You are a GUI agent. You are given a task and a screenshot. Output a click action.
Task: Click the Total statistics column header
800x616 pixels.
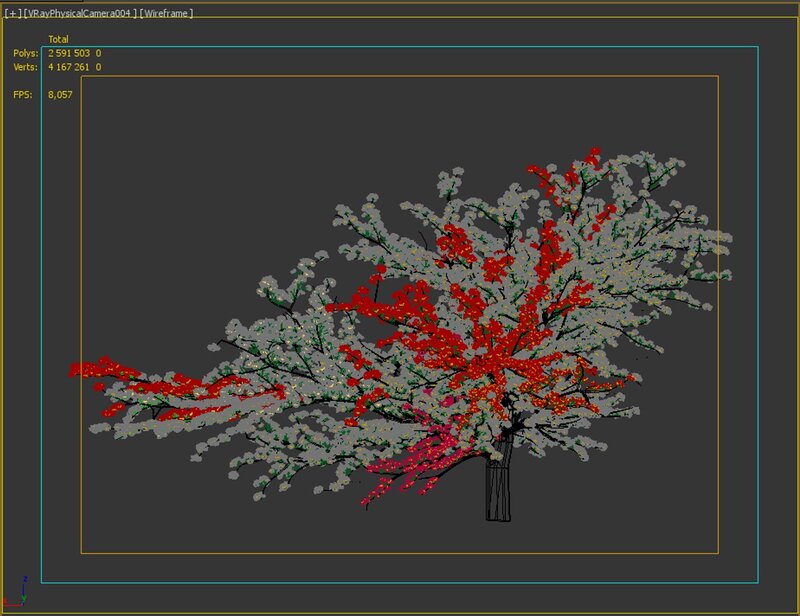click(x=58, y=39)
